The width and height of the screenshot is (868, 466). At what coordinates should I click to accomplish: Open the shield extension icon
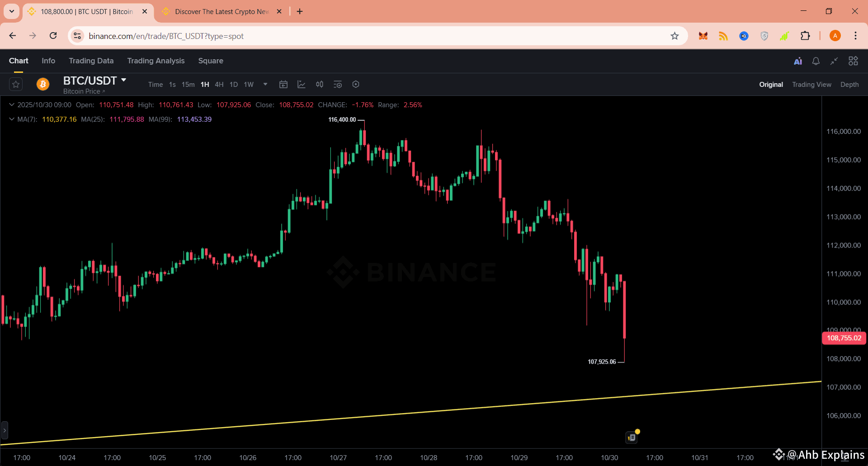coord(764,36)
